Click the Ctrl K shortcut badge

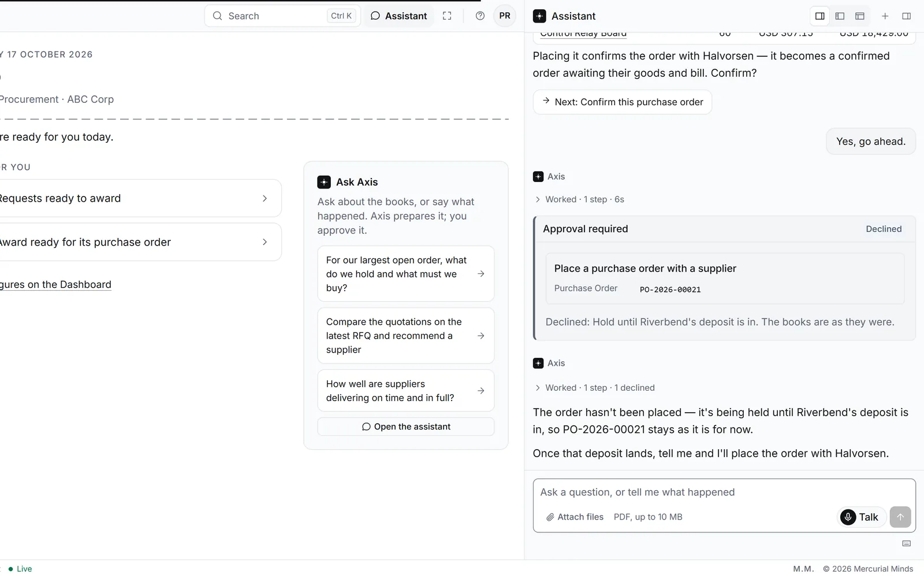[341, 16]
